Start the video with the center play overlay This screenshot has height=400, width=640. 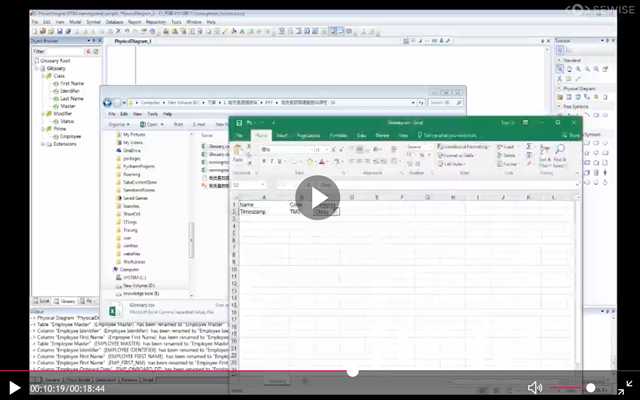318,197
